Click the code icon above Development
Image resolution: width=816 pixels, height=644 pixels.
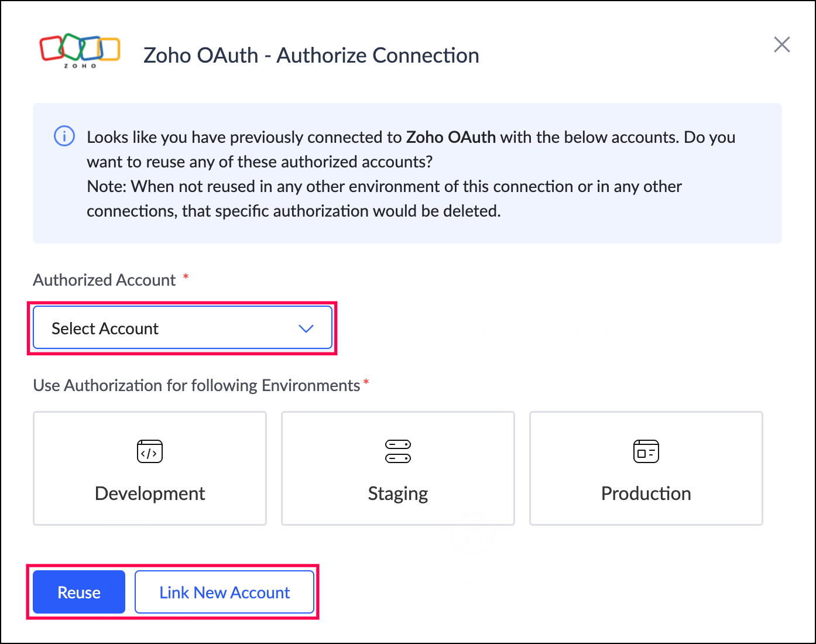point(150,451)
